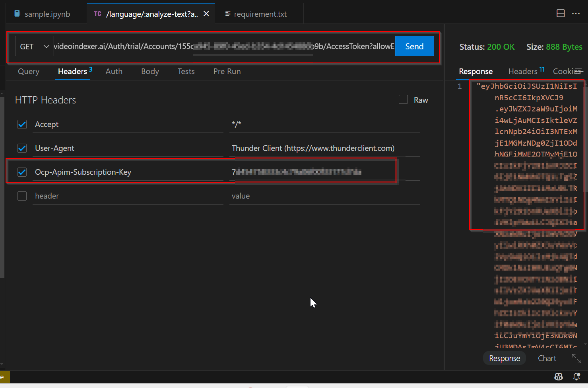588x388 pixels.
Task: Open the Auth tab
Action: click(114, 72)
